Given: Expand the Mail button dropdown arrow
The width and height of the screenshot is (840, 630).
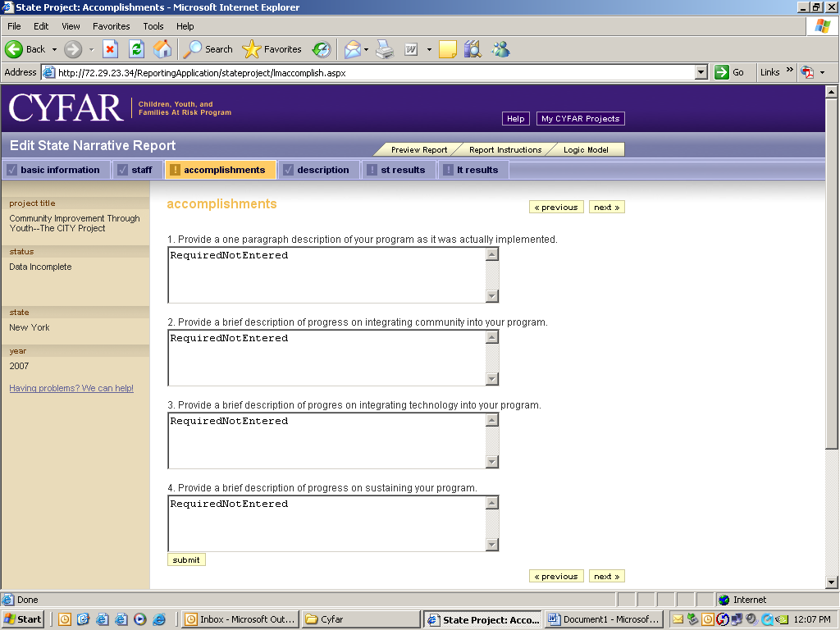Looking at the screenshot, I should (x=366, y=49).
